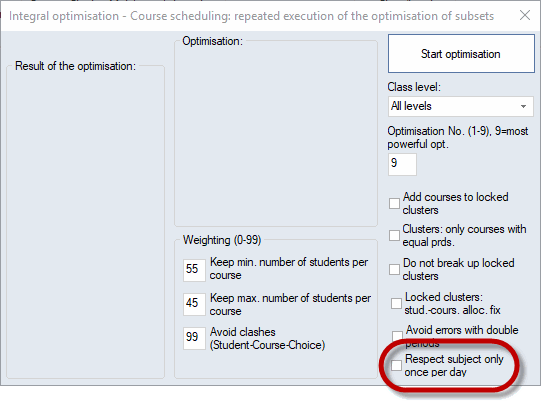
Task: Select the All levels combo box
Action: pyautogui.click(x=460, y=106)
